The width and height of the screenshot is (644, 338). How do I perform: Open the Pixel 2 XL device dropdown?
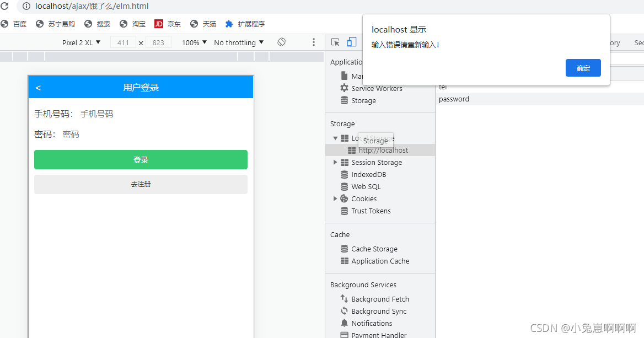coord(81,42)
